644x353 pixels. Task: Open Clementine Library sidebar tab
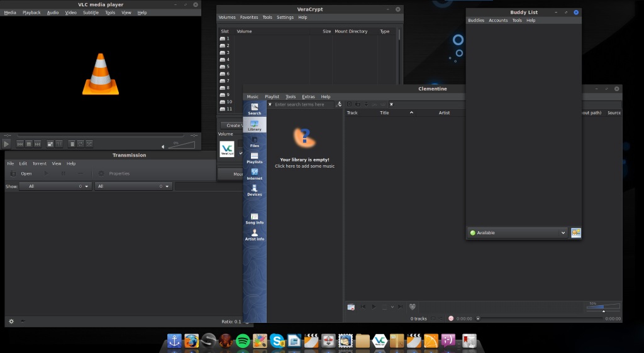pos(254,125)
